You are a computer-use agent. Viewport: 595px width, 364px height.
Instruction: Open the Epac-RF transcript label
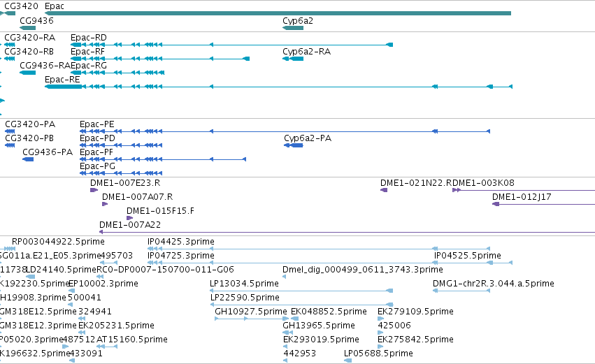click(x=87, y=52)
